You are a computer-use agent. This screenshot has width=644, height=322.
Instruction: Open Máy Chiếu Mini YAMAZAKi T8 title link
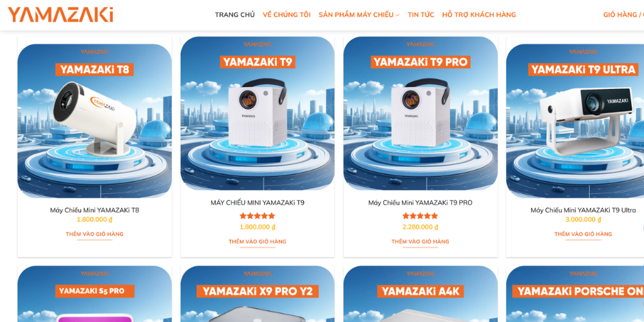(95, 210)
